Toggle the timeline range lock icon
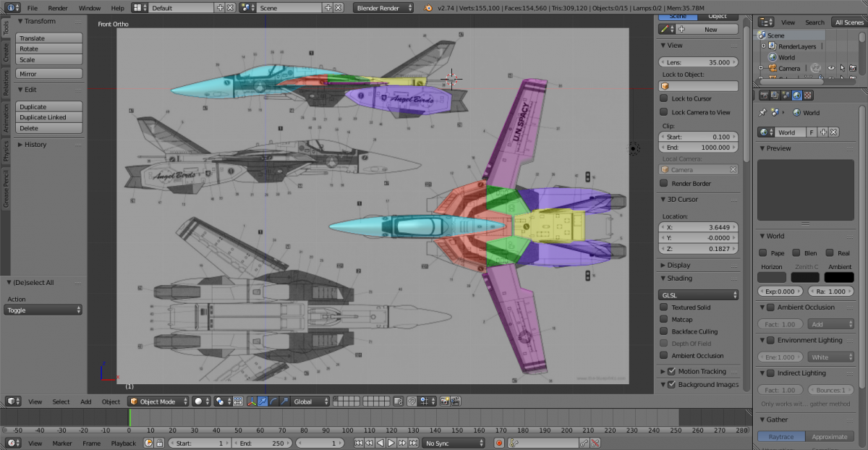 [x=159, y=443]
